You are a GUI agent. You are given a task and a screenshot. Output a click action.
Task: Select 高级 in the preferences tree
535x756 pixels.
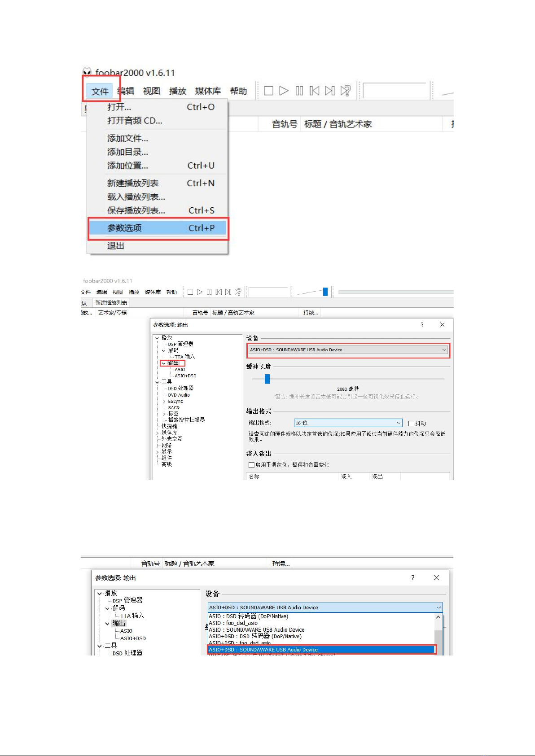[x=167, y=464]
